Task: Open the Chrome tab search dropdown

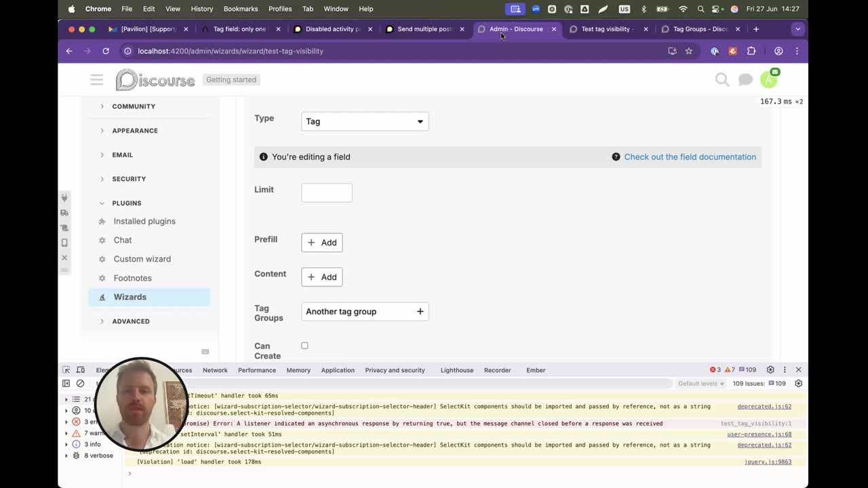Action: point(797,29)
